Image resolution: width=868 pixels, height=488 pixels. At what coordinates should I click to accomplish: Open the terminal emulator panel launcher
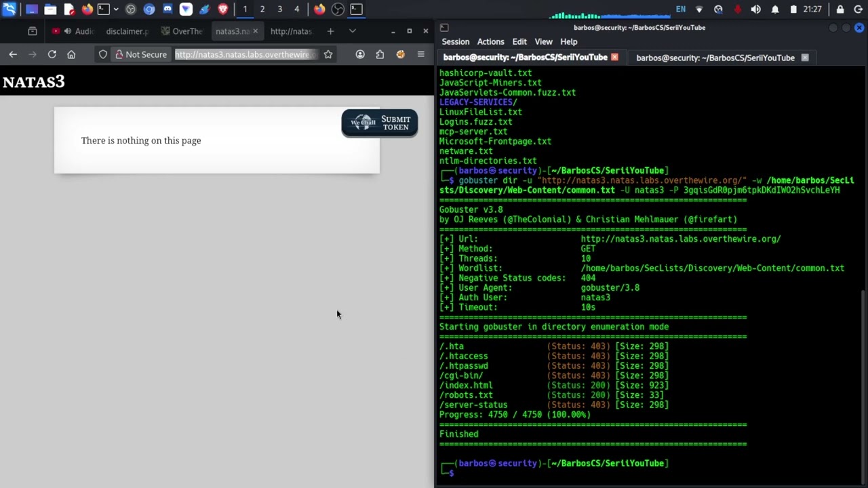pyautogui.click(x=103, y=9)
